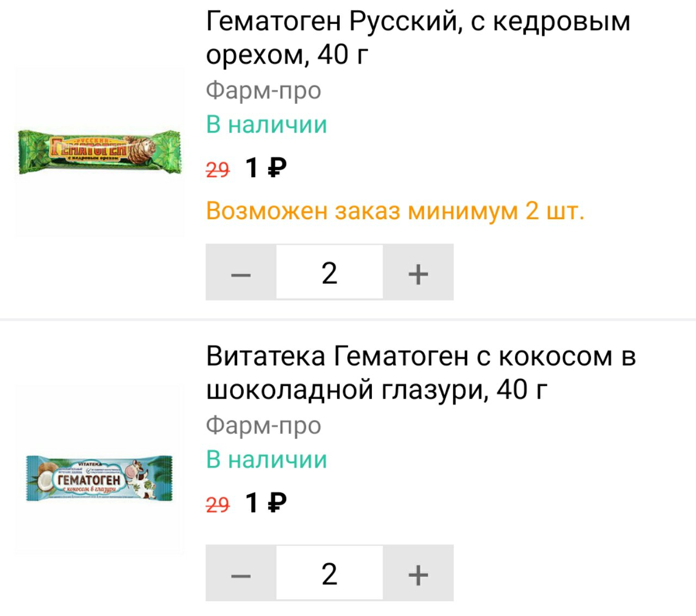Tap В наличии status for Гематоген Русский
Screen dimensions: 696x616
(x=266, y=125)
